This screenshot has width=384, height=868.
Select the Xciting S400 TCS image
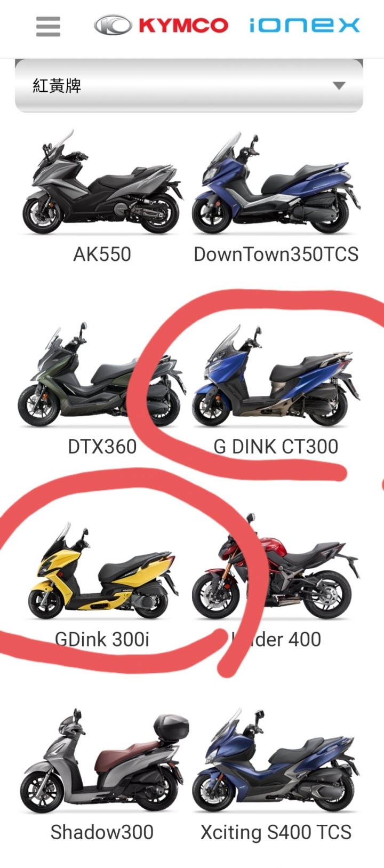point(276,761)
